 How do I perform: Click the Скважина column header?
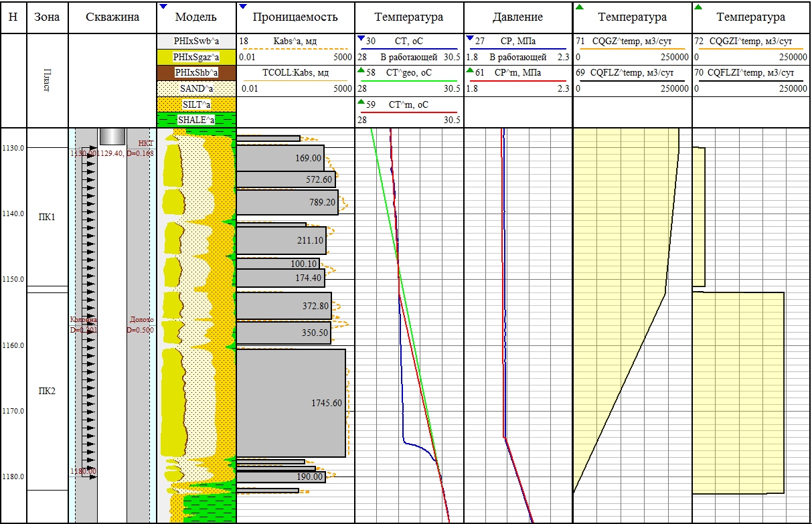pyautogui.click(x=112, y=17)
